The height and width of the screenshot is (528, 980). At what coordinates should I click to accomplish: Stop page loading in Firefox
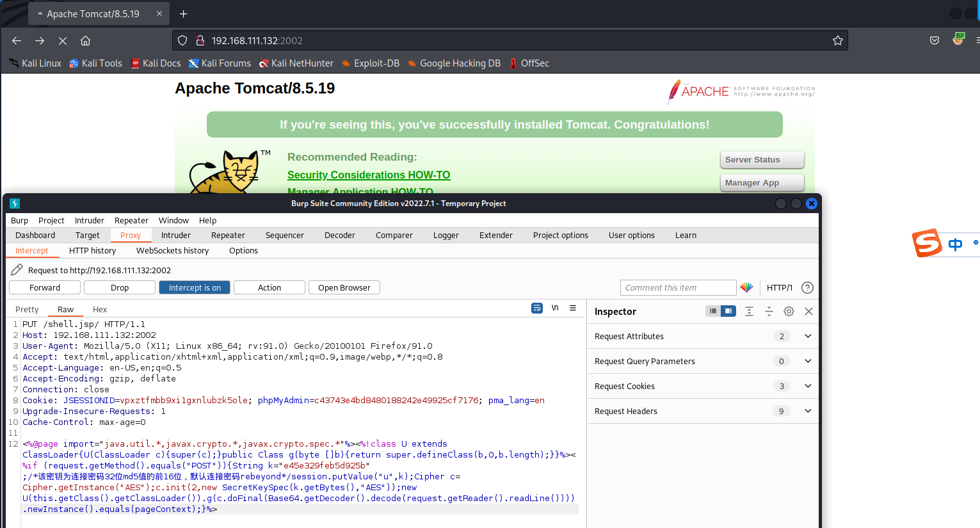point(63,40)
